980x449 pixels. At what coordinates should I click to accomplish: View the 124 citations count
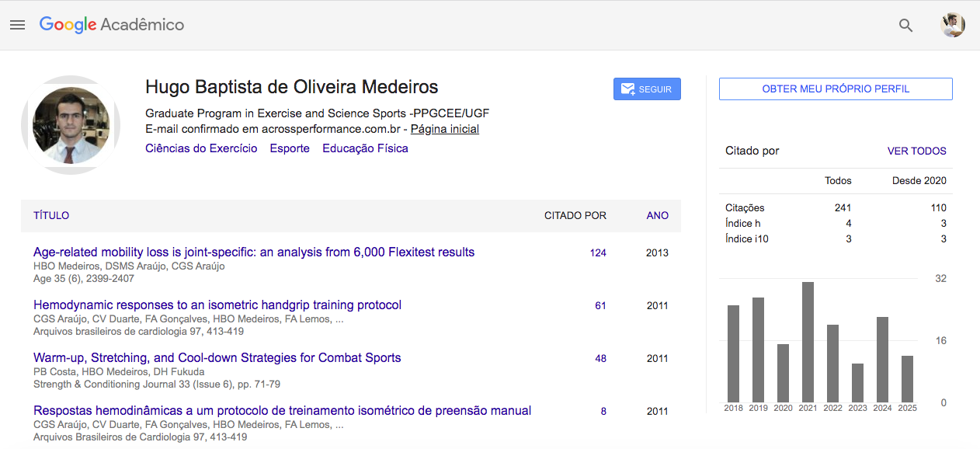click(x=598, y=253)
